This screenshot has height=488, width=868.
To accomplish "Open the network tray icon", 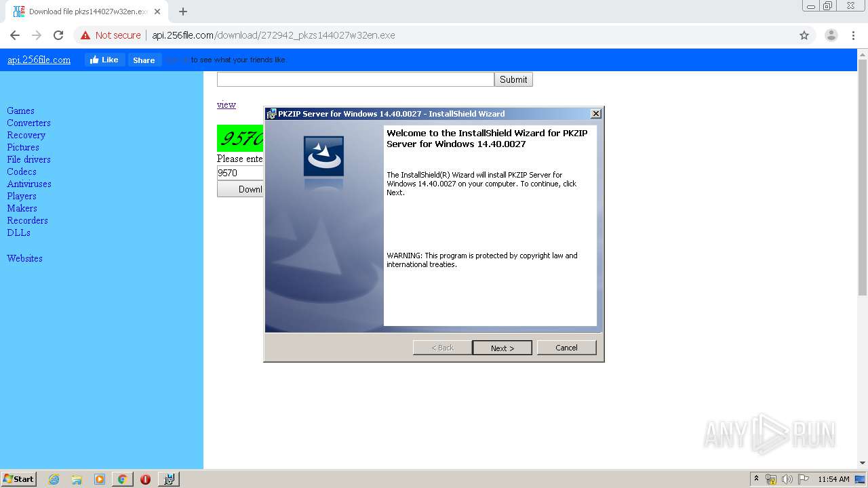I will coord(771,479).
